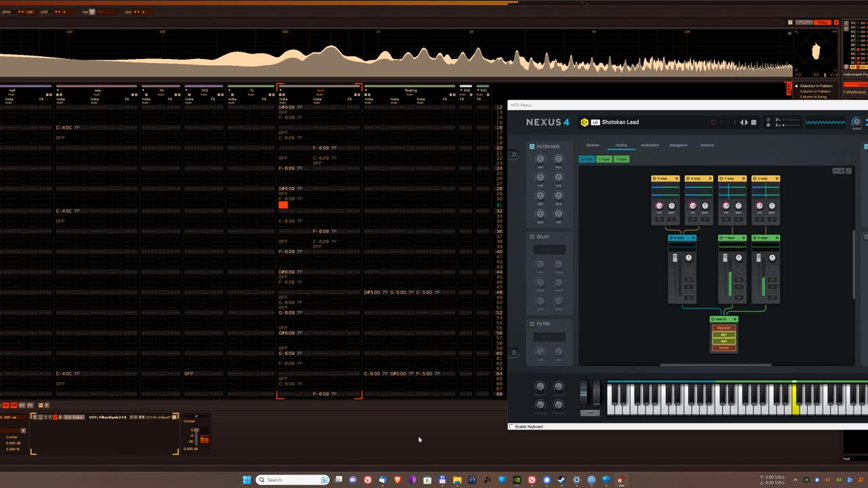The width and height of the screenshot is (868, 488).
Task: Click the Filter Mod vel knob
Action: (540, 159)
